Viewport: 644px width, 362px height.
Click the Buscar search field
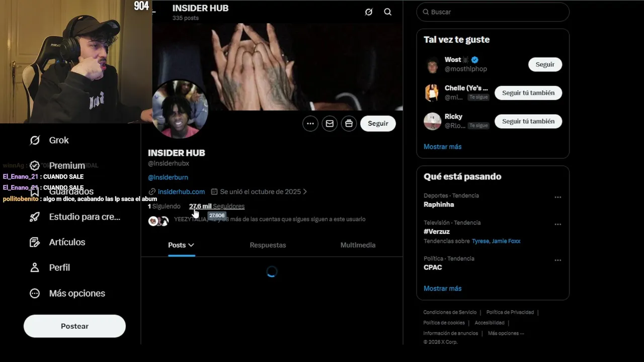493,12
